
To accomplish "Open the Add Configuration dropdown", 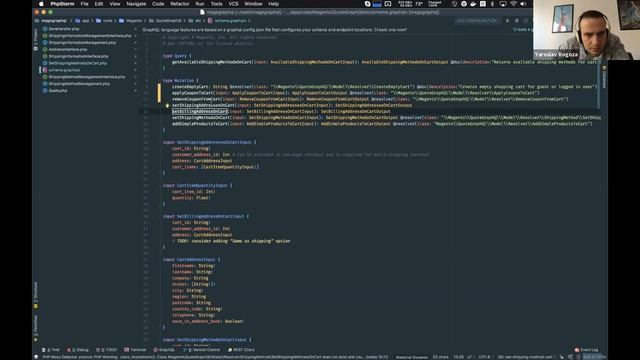I will coord(478,20).
